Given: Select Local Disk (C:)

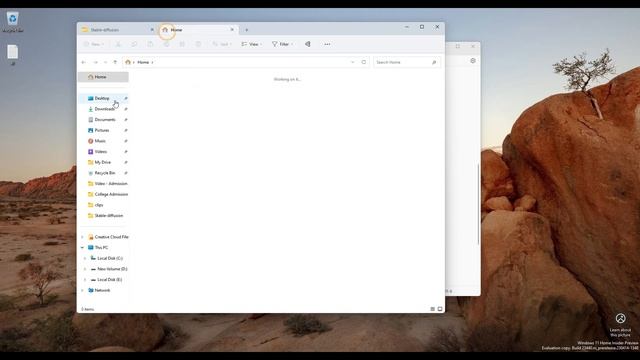Looking at the screenshot, I should click(107, 258).
